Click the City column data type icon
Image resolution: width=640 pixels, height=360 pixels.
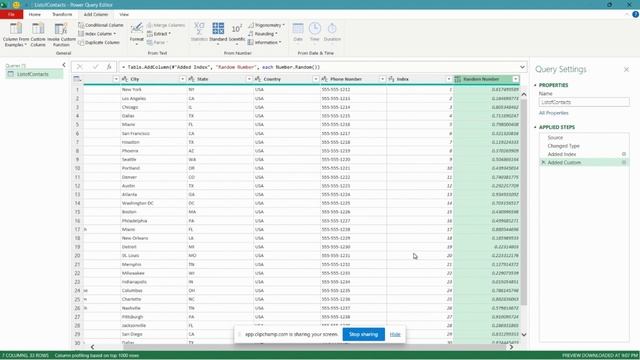pyautogui.click(x=125, y=79)
